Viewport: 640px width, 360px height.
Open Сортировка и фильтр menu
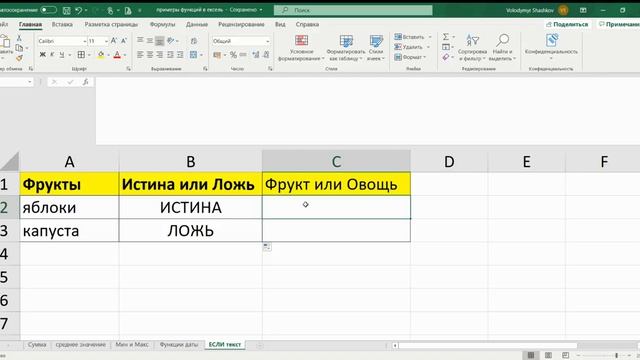point(472,48)
